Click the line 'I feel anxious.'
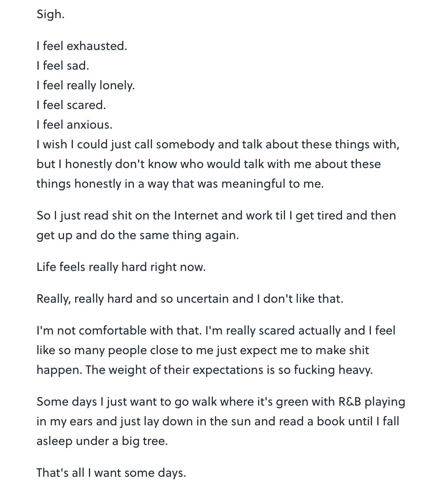Image resolution: width=448 pixels, height=490 pixels. click(75, 125)
